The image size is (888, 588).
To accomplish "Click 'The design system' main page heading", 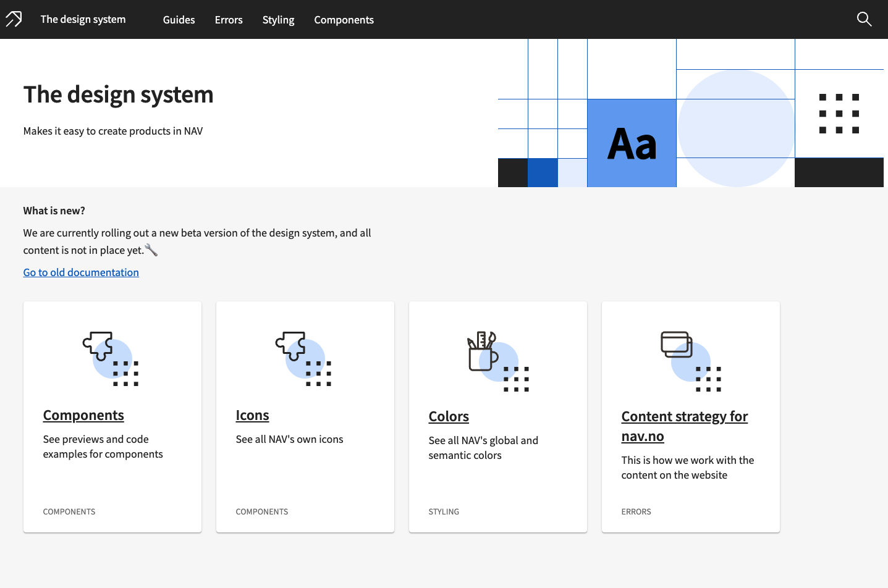I will (x=118, y=94).
